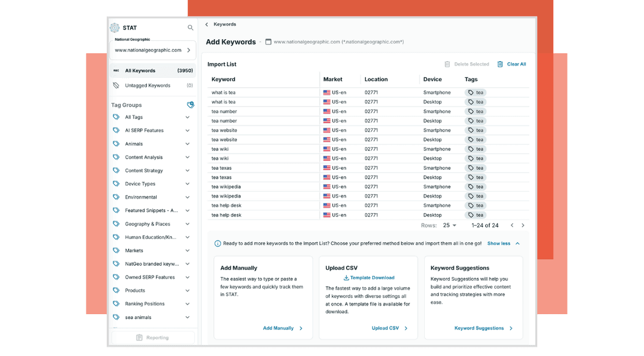Click the tag groups manage icon
The image size is (644, 356).
pos(191,105)
